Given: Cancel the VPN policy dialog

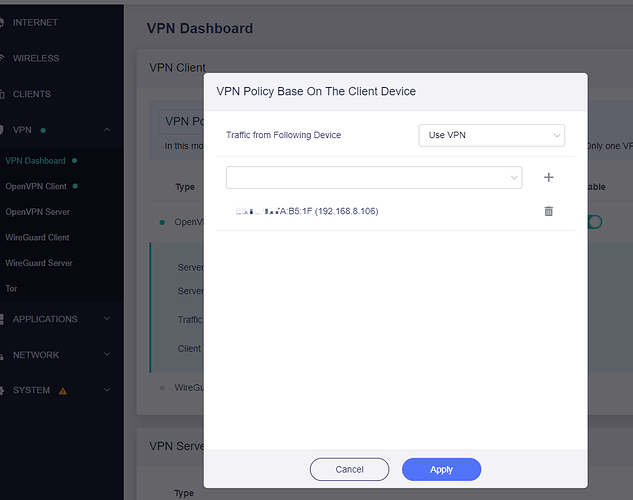Looking at the screenshot, I should pos(349,469).
